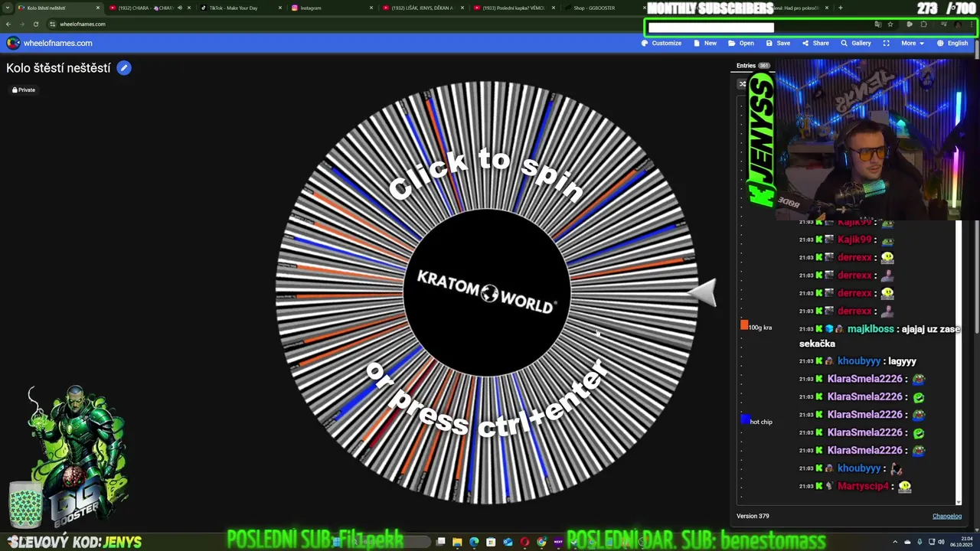View site information icon in the address bar

coord(52,24)
